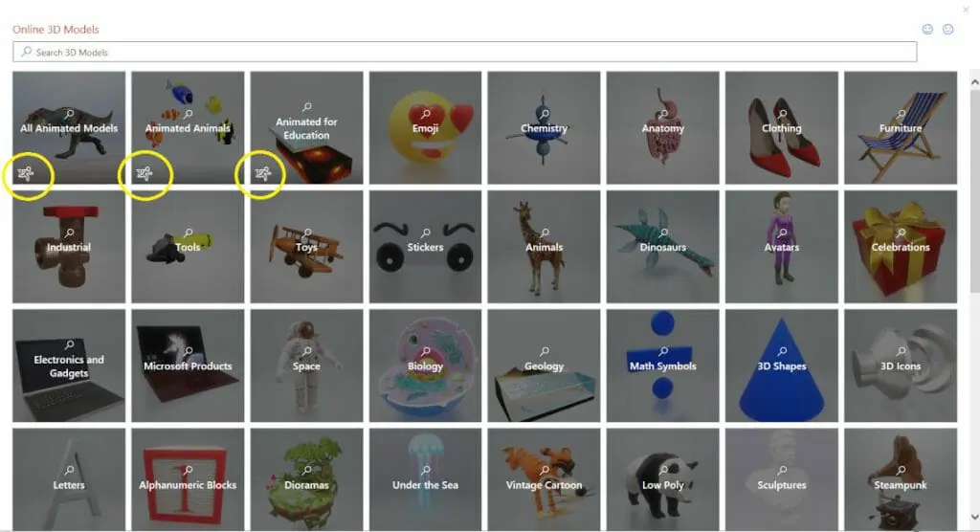The width and height of the screenshot is (980, 532).
Task: Close the Online 3D Models dialog
Action: (x=966, y=10)
